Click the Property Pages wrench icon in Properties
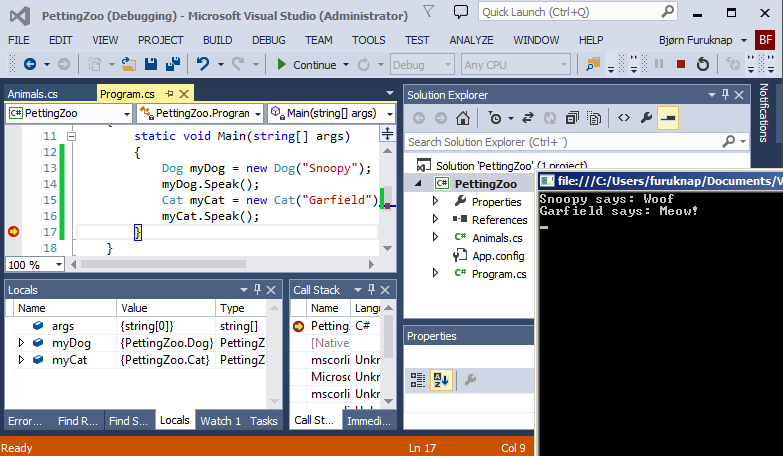The height and width of the screenshot is (456, 783). point(470,380)
